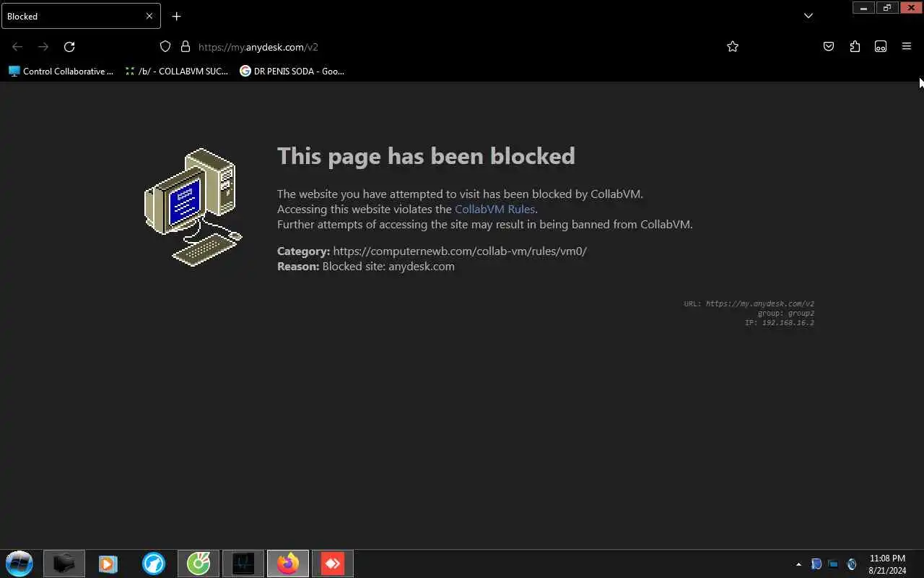This screenshot has width=924, height=578.
Task: Bookmark this page with the star icon
Action: coord(733,47)
